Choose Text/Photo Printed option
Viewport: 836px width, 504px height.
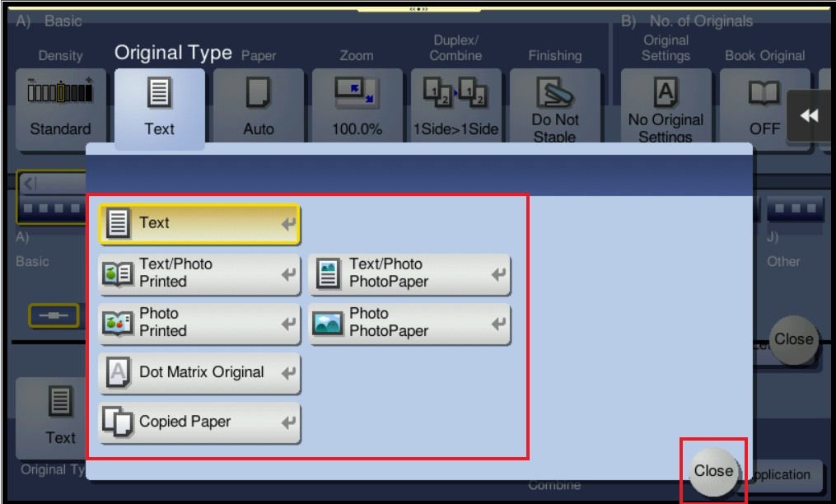[199, 273]
